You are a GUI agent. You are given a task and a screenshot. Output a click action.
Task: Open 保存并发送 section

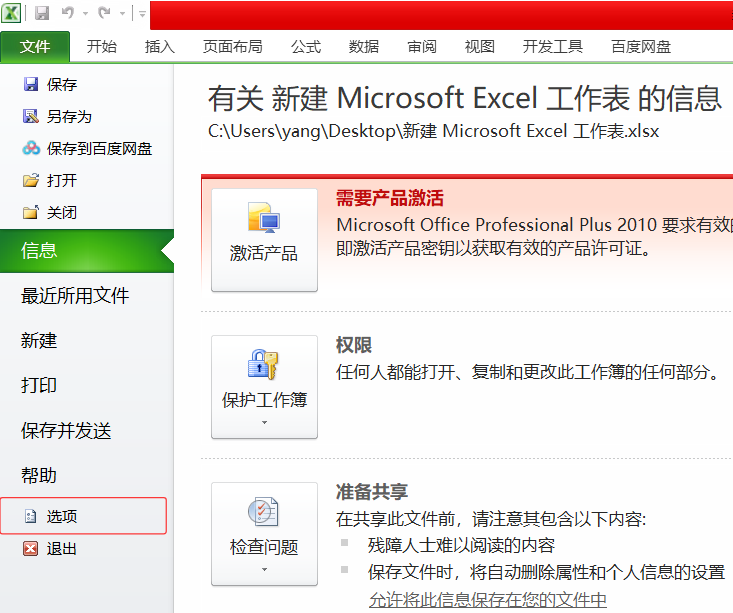(66, 431)
